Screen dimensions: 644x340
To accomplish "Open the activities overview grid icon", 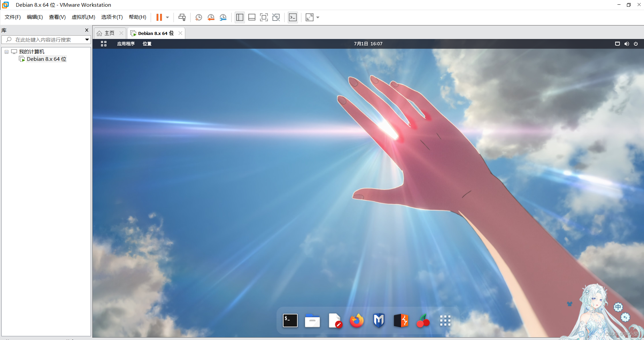I will pos(104,44).
